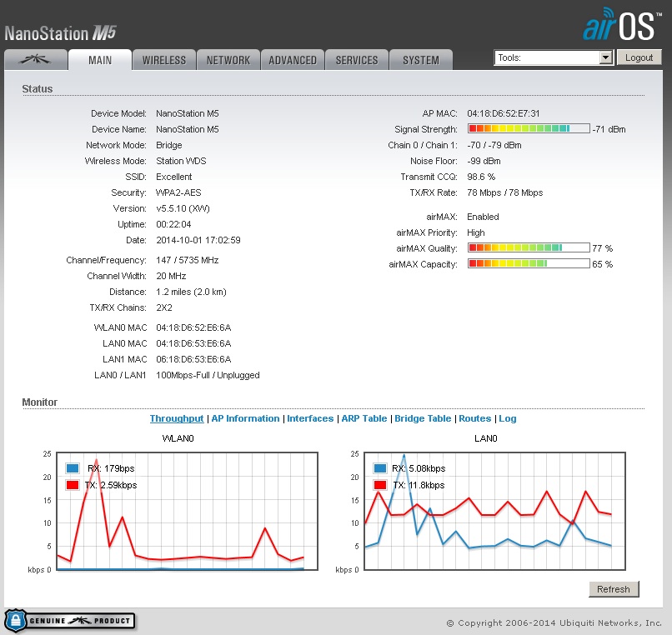Image resolution: width=672 pixels, height=635 pixels.
Task: Select the SERVICES tab
Action: coord(357,60)
